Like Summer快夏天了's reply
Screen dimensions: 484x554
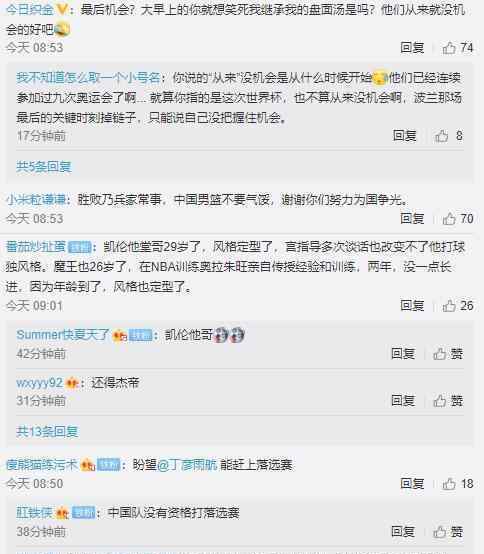(448, 354)
